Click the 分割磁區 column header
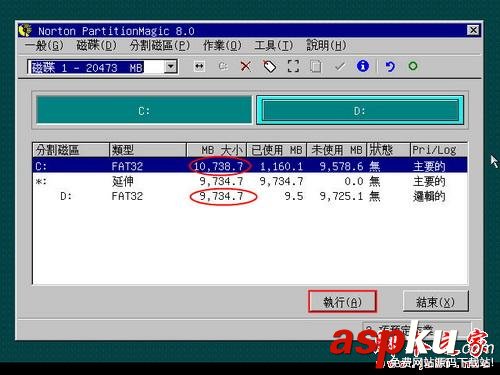The width and height of the screenshot is (500, 375). coord(71,150)
